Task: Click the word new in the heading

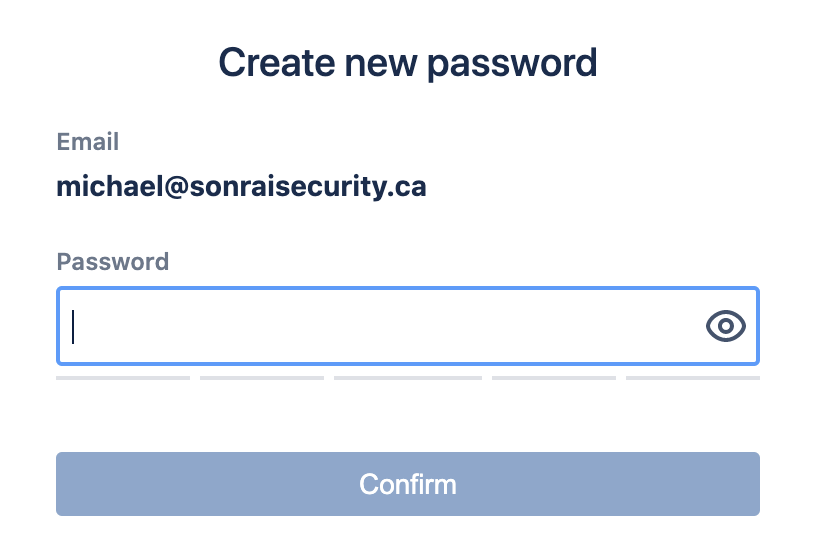Action: point(380,65)
